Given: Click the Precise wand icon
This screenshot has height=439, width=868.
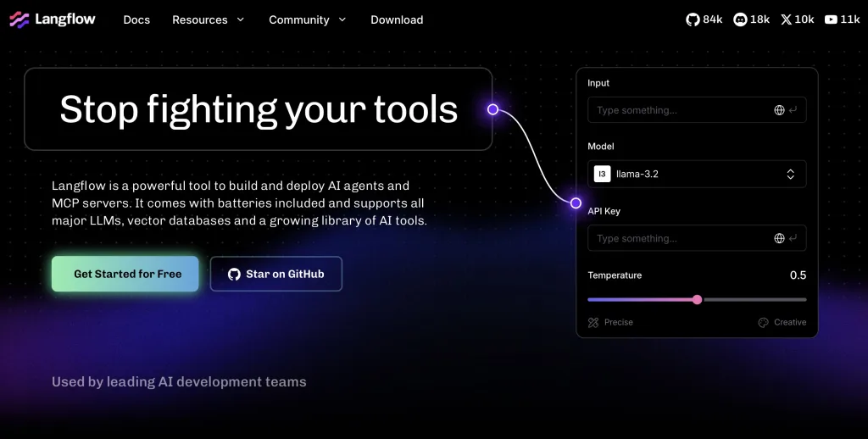Looking at the screenshot, I should (x=593, y=322).
